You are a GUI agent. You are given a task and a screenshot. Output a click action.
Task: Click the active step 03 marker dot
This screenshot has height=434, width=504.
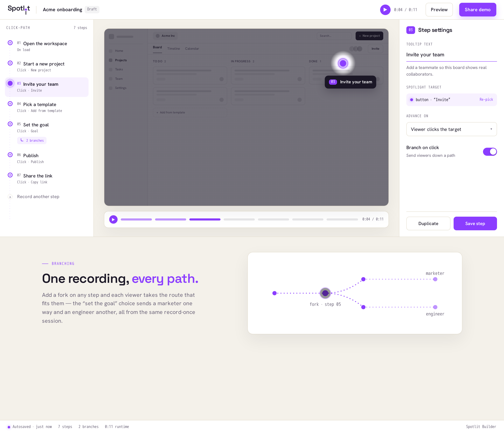[10, 83]
